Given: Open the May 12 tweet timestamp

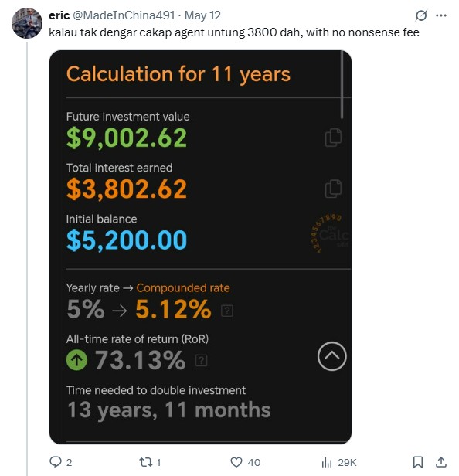Looking at the screenshot, I should pos(202,15).
